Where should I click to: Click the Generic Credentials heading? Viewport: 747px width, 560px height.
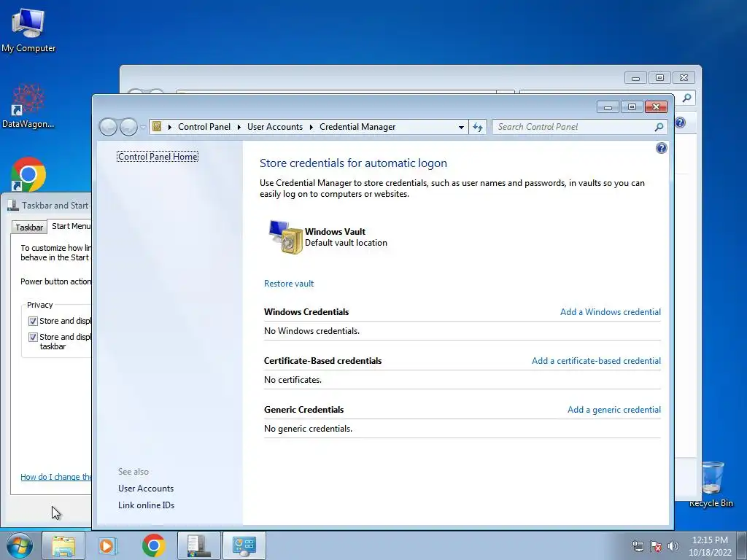coord(303,410)
